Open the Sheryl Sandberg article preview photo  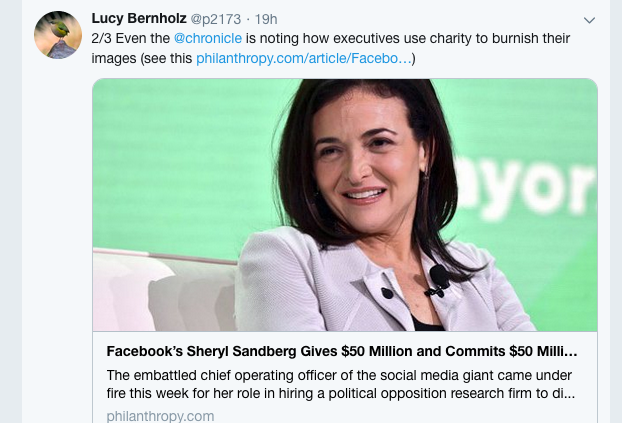pos(344,205)
